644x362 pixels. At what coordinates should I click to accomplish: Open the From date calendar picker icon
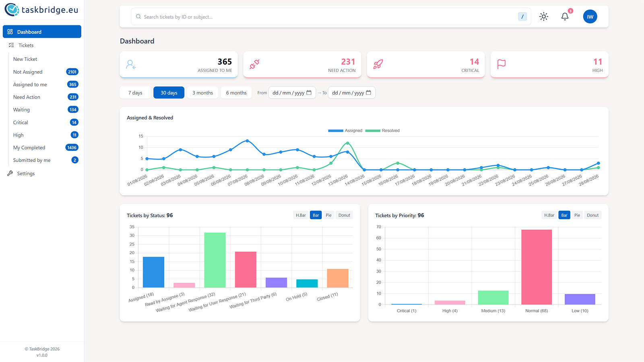(309, 93)
